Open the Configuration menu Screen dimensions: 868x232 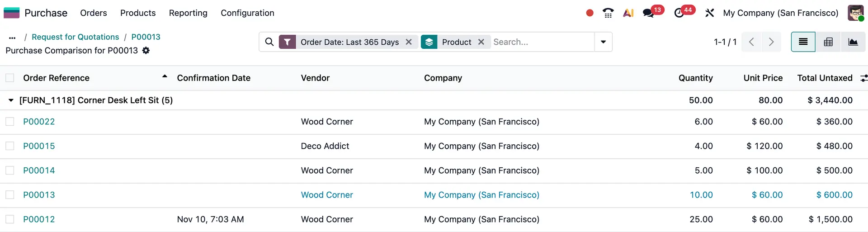point(247,13)
